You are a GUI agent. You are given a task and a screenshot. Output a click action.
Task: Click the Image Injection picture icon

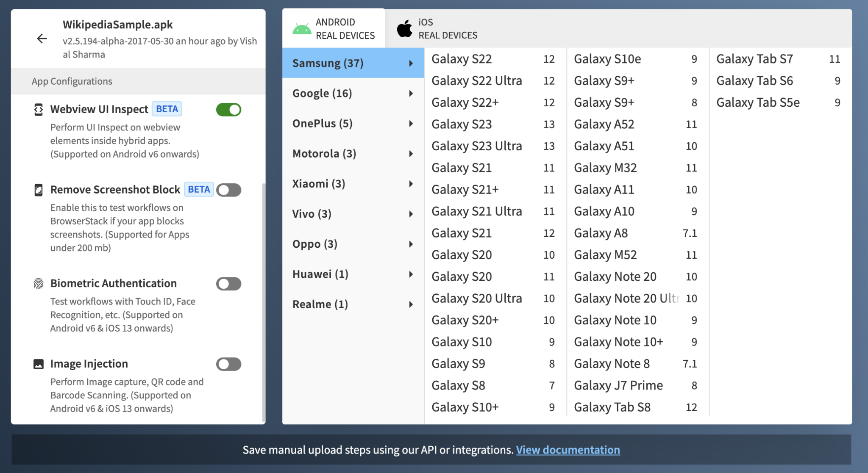coord(39,363)
